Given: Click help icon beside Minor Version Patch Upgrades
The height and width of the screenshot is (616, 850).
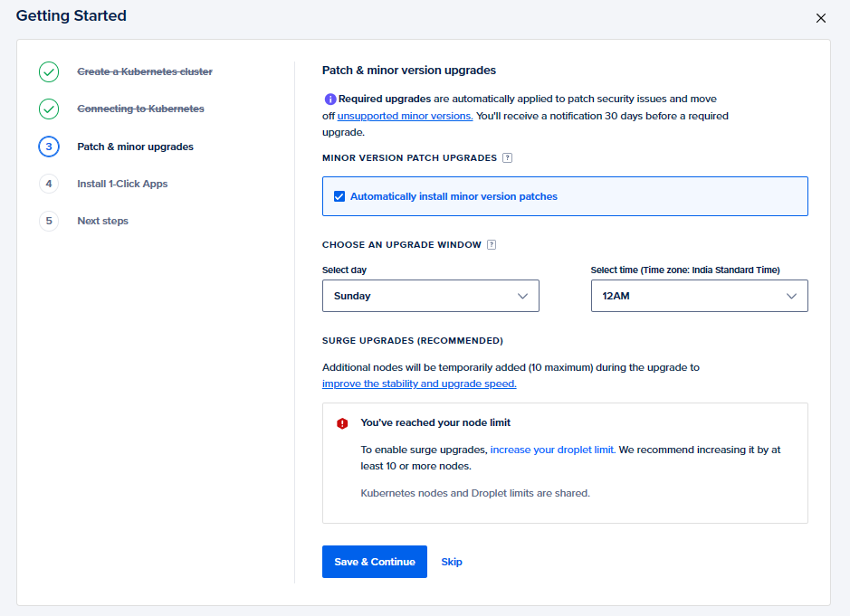Looking at the screenshot, I should 508,158.
